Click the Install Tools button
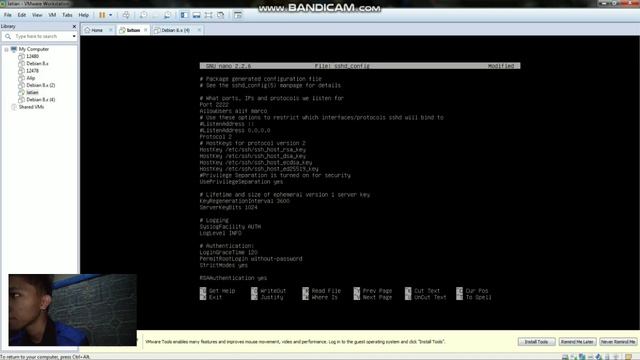640x360 pixels. pos(536,342)
